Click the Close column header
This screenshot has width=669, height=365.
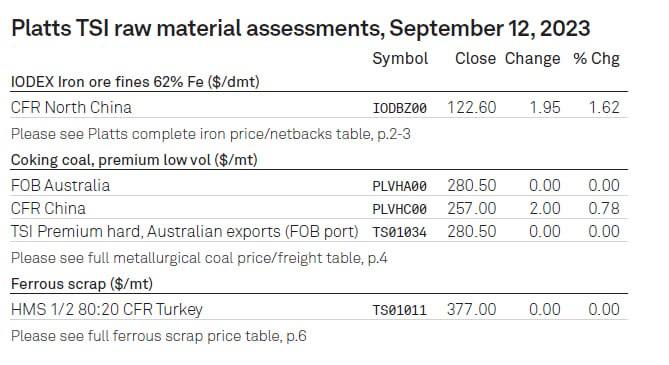[475, 58]
